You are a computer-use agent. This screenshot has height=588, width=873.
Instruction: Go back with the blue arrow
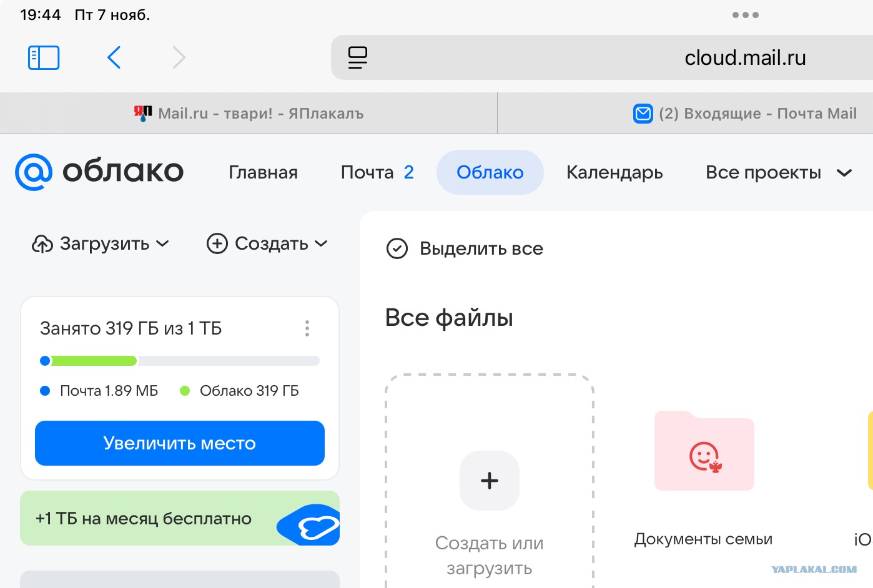pyautogui.click(x=114, y=57)
